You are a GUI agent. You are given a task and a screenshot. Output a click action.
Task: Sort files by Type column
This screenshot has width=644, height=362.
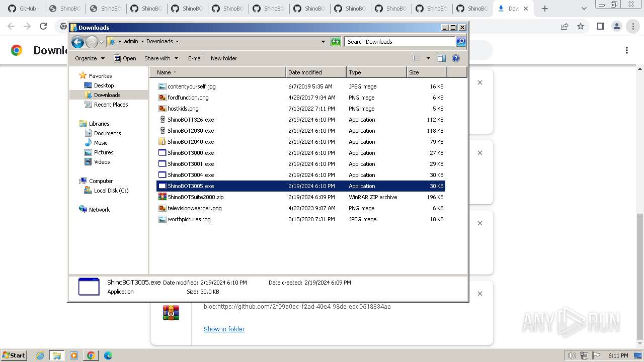tap(376, 72)
